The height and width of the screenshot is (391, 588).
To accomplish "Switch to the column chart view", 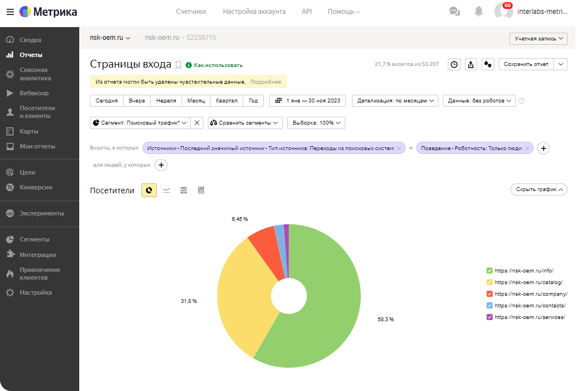I will click(201, 190).
